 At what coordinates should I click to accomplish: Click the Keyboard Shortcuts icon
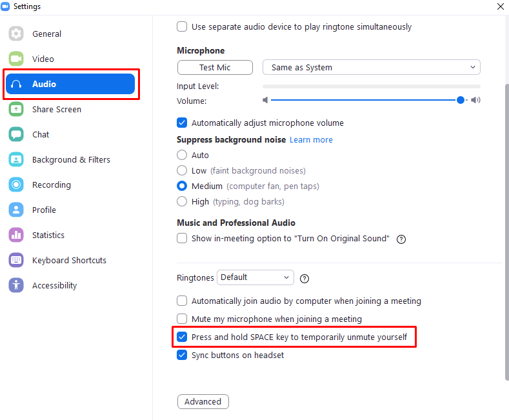coord(16,260)
